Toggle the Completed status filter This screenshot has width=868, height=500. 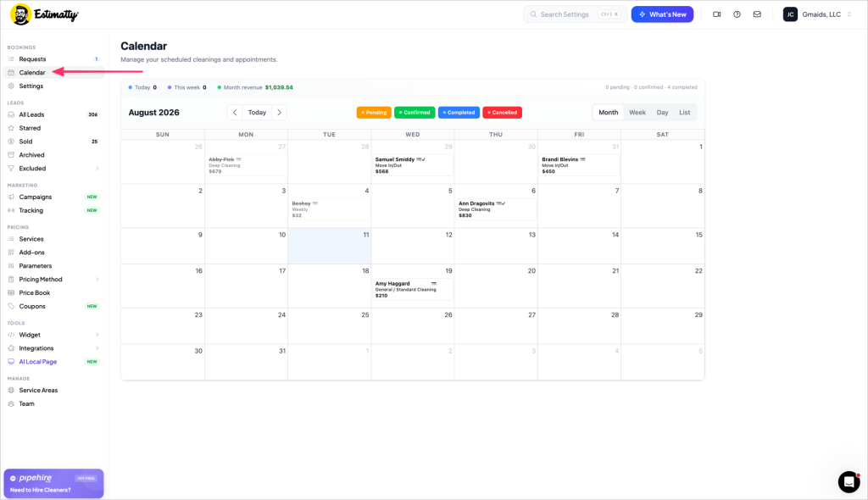point(459,113)
